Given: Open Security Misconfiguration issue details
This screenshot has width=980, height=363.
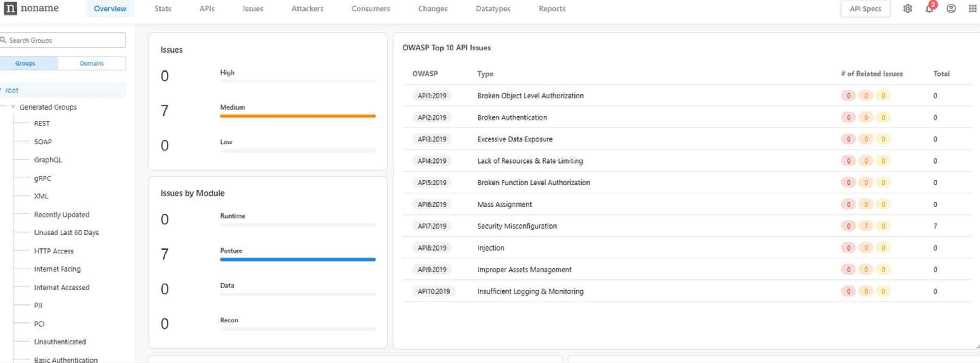Looking at the screenshot, I should 517,226.
